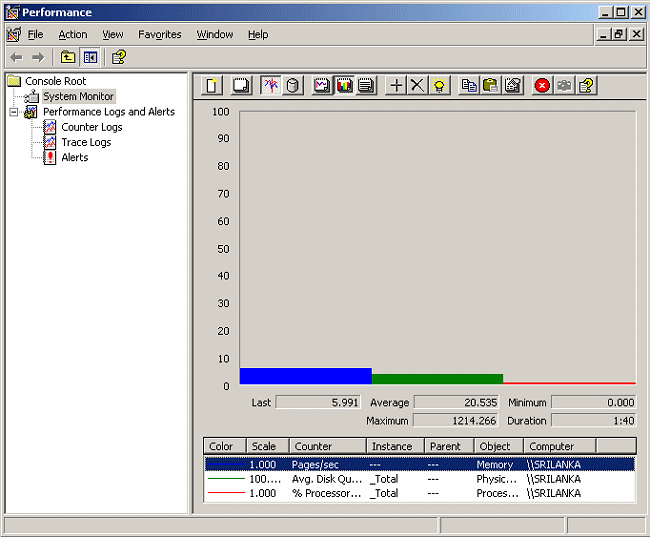Click the Duration value field 1:40
This screenshot has width=650, height=537.
tap(594, 420)
